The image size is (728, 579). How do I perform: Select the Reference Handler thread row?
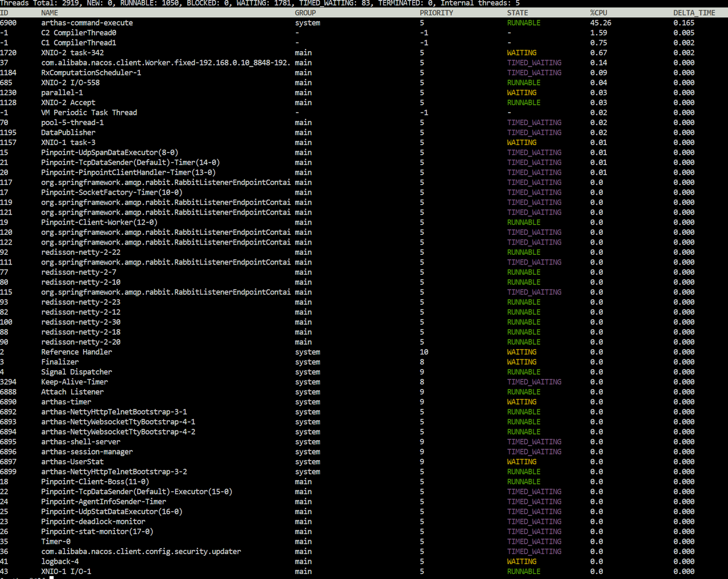[364, 352]
